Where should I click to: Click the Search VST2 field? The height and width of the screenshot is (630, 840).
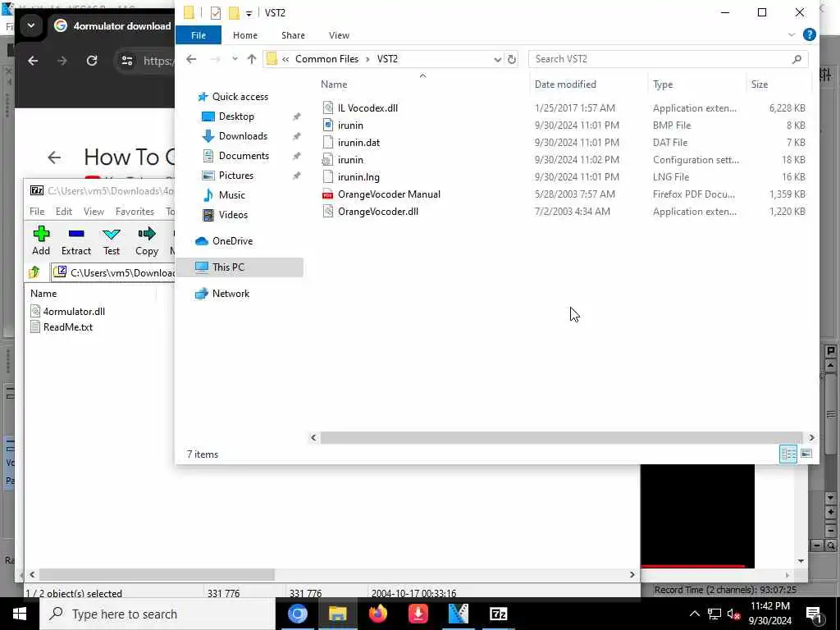(x=668, y=59)
